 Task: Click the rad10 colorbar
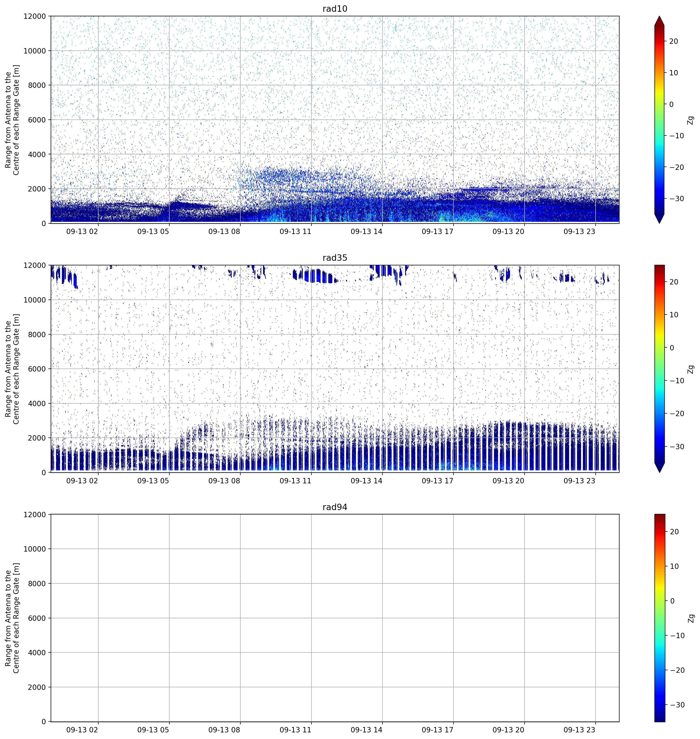coord(660,119)
